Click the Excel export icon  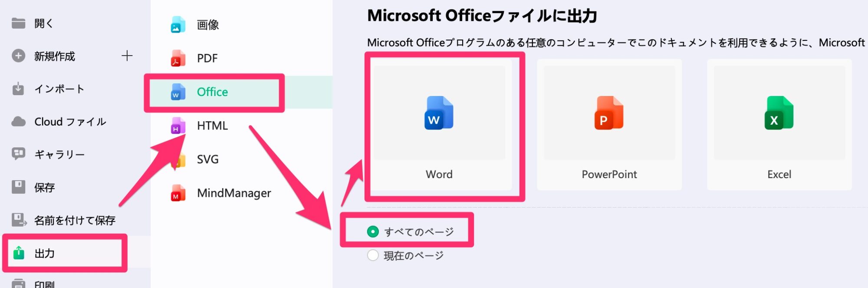point(779,113)
